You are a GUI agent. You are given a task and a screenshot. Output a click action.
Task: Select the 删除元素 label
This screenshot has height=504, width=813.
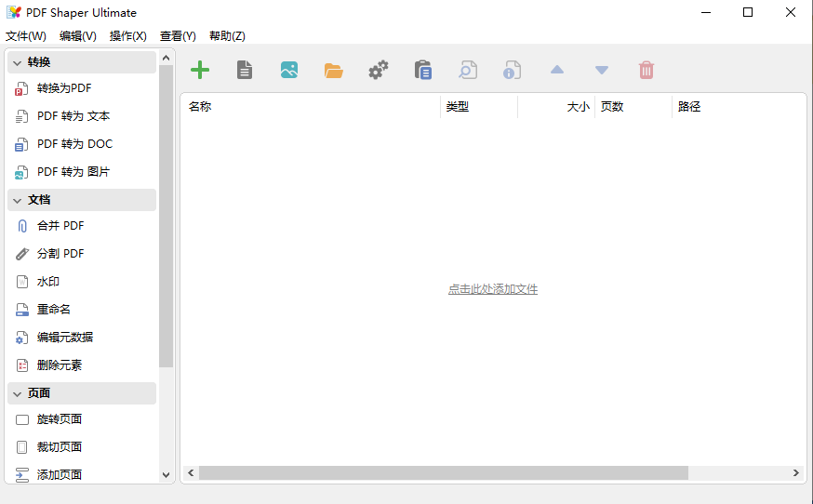click(60, 365)
